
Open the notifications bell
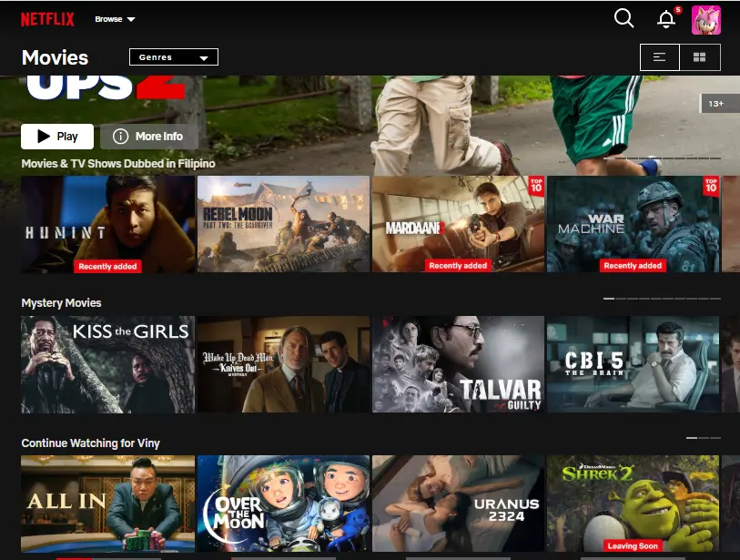click(666, 19)
